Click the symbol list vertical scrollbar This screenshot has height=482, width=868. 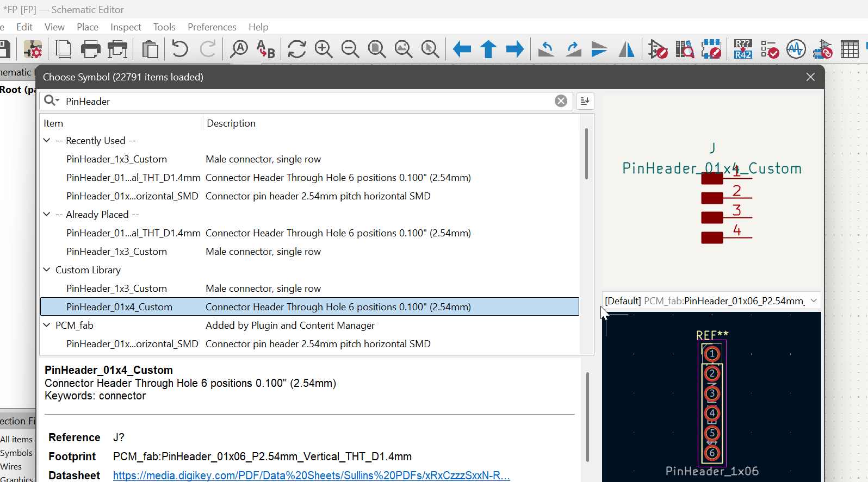tap(586, 154)
